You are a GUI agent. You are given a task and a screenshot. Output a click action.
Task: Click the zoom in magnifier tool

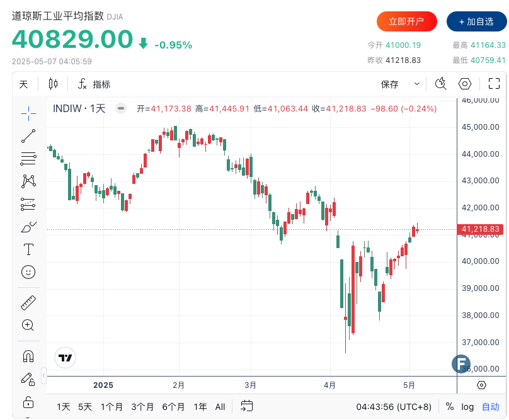(x=28, y=325)
